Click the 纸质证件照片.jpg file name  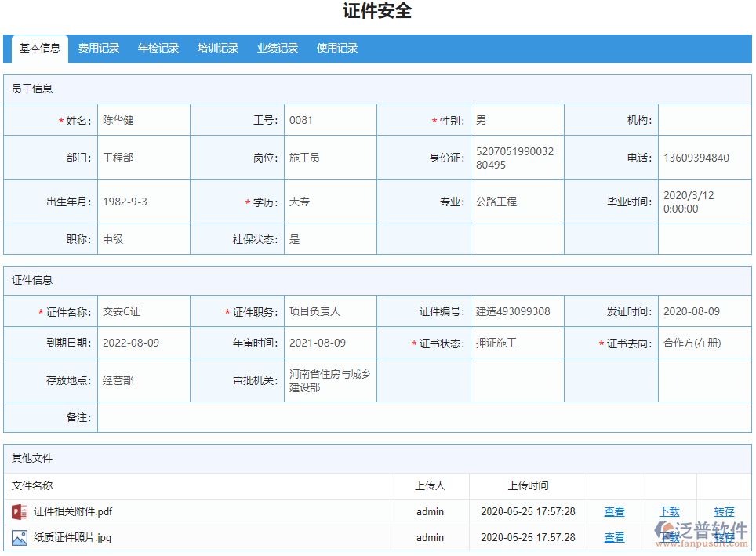pos(72,538)
